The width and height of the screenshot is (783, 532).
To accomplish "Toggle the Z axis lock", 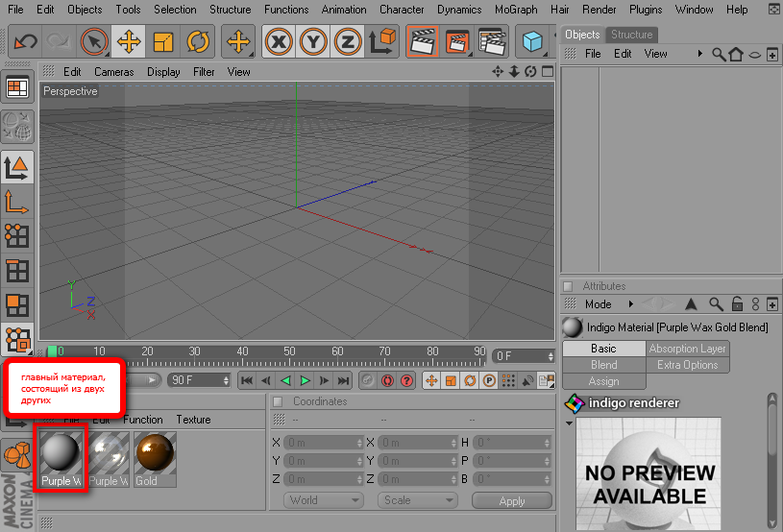I will click(348, 42).
